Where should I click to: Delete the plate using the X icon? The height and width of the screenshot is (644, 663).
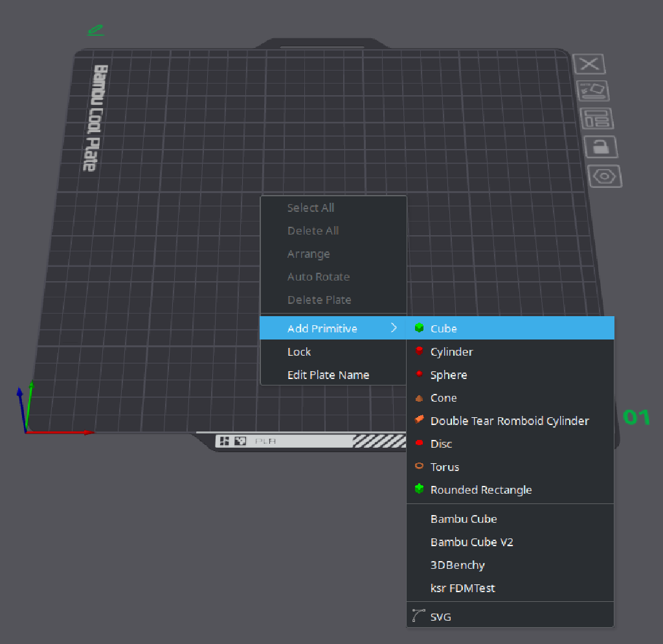(589, 63)
